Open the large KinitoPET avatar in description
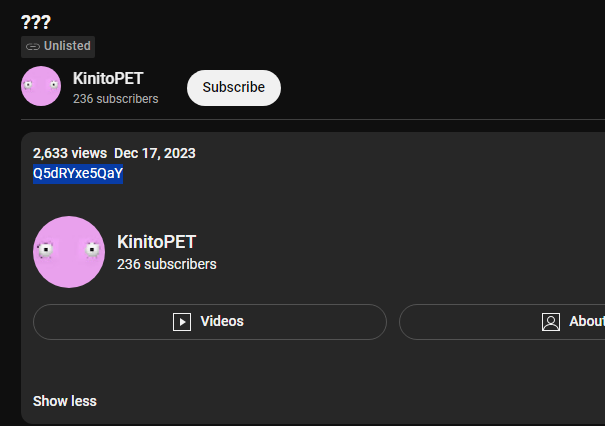This screenshot has width=605, height=426. pos(69,252)
